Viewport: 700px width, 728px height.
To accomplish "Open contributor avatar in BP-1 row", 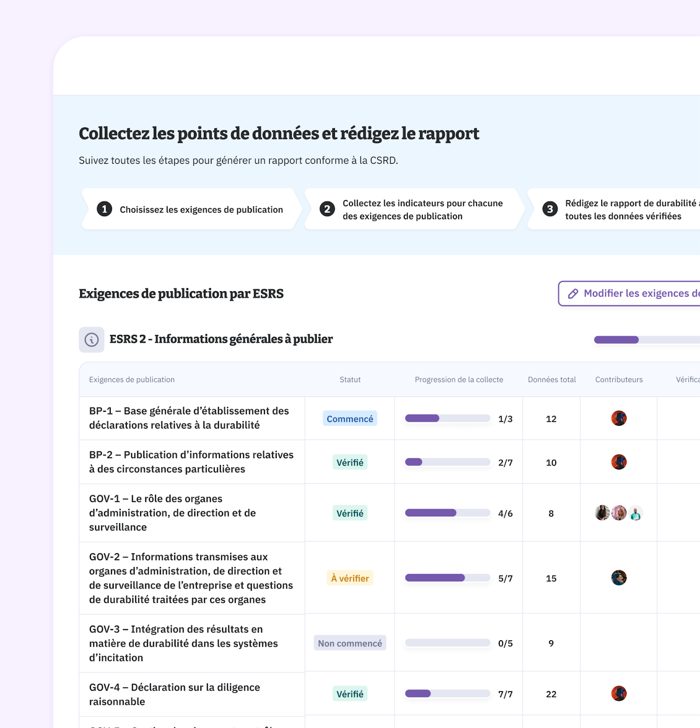I will point(619,418).
